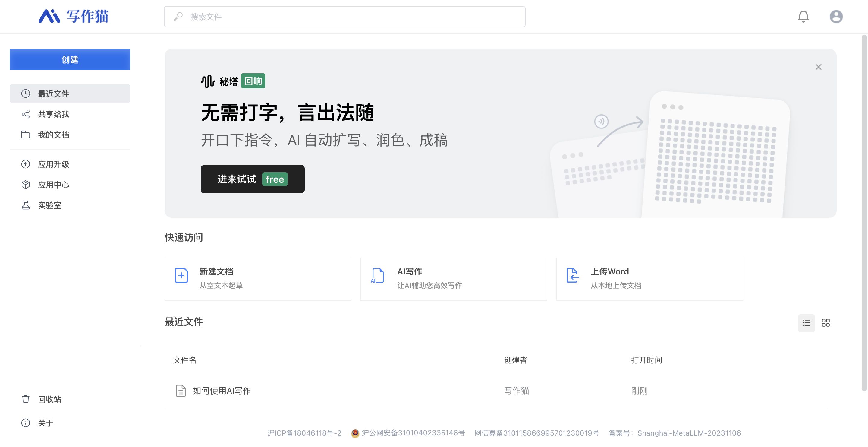868x447 pixels.
Task: Start AI写作 from quick access
Action: (453, 279)
